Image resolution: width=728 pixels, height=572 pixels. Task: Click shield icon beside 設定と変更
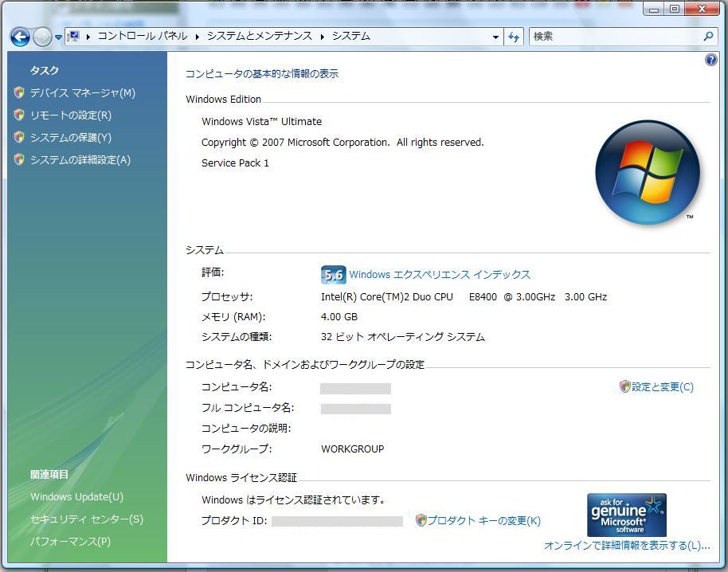(625, 386)
